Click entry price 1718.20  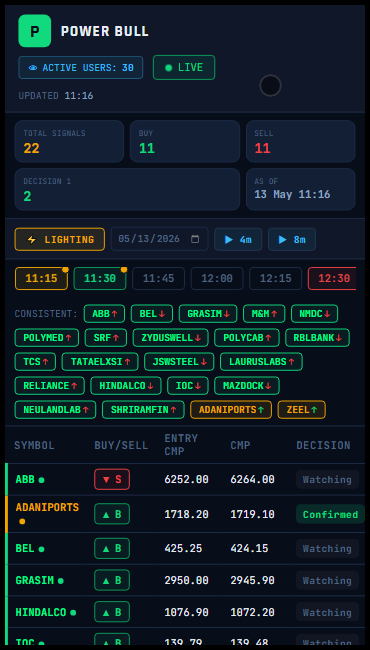186,514
